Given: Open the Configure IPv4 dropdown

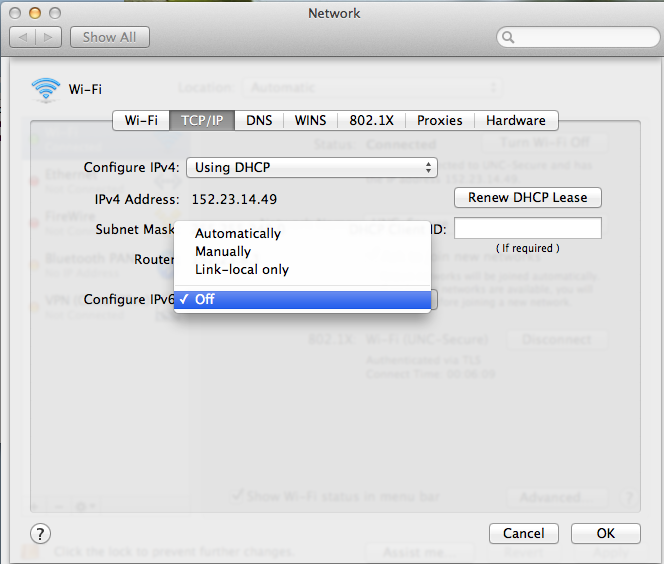Looking at the screenshot, I should point(313,167).
